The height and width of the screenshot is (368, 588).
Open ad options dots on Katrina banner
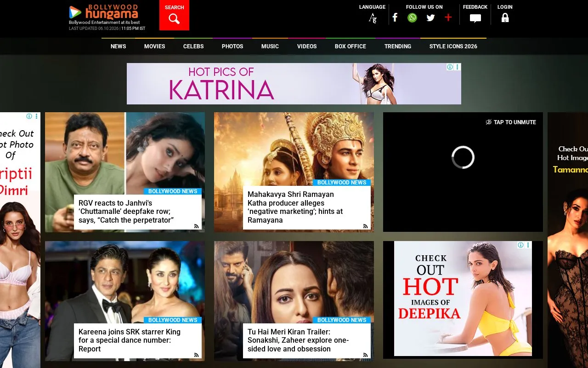click(x=458, y=67)
